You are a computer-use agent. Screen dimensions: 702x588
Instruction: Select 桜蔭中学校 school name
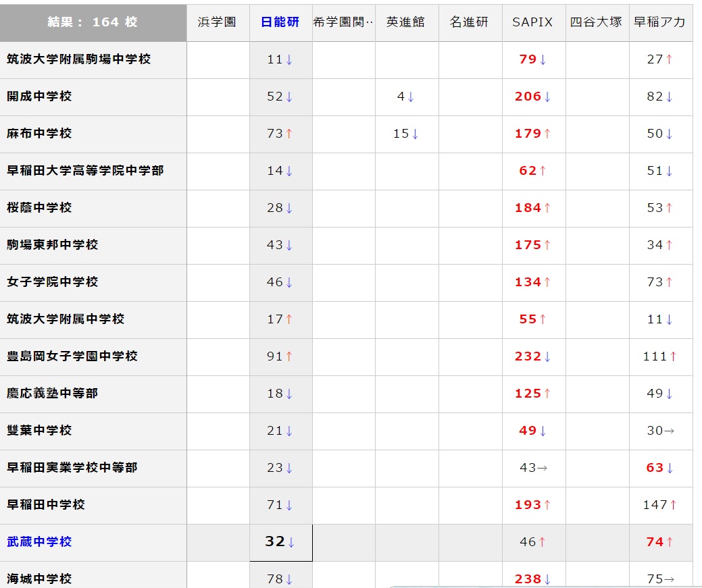[x=39, y=208]
